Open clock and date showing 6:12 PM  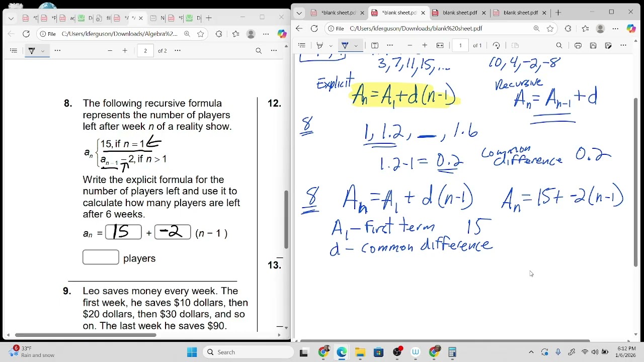626,352
